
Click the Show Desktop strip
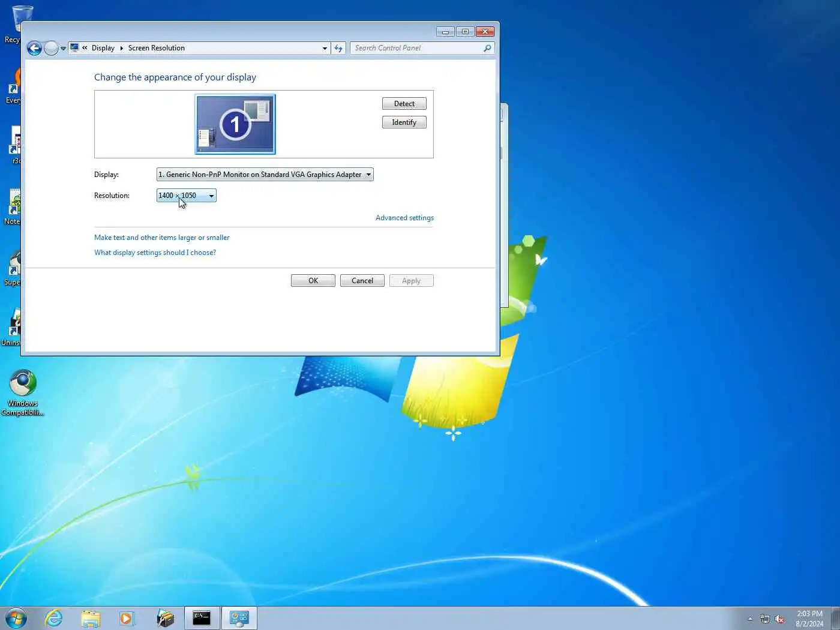point(835,618)
